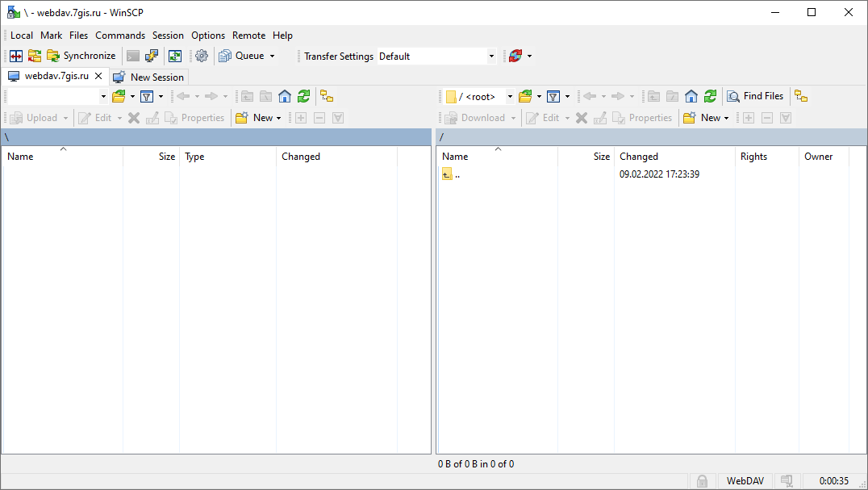Refresh the local panel listing
This screenshot has width=868, height=490.
[303, 96]
